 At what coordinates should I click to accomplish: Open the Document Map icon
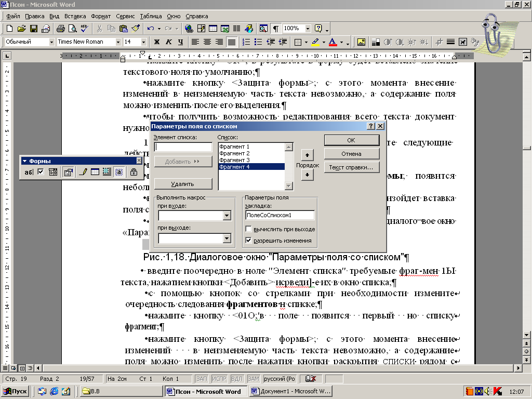[263, 29]
